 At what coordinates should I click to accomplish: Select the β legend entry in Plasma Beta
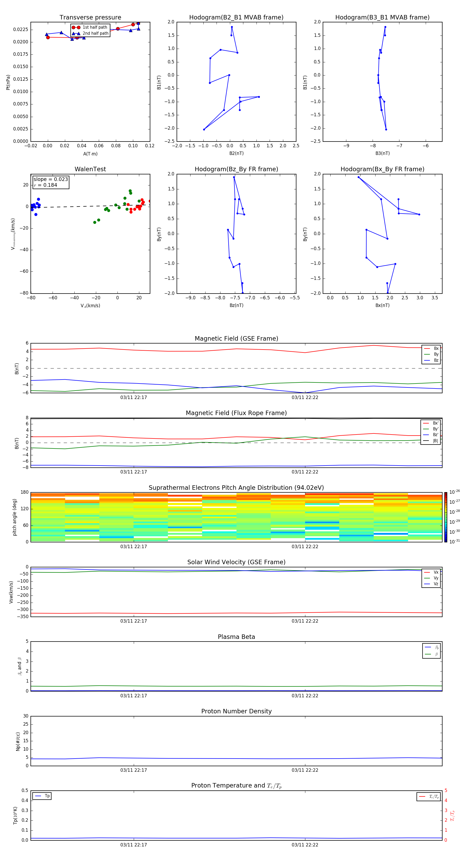(x=431, y=654)
